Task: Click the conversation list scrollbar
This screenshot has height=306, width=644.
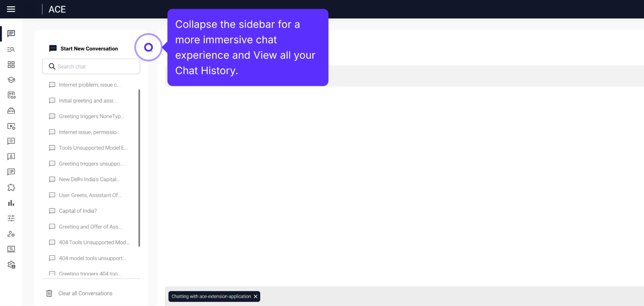Action: [139, 168]
